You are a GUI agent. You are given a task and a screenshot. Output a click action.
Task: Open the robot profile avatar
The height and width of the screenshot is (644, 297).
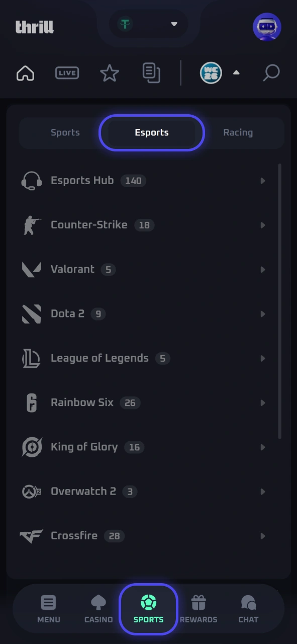(x=267, y=27)
